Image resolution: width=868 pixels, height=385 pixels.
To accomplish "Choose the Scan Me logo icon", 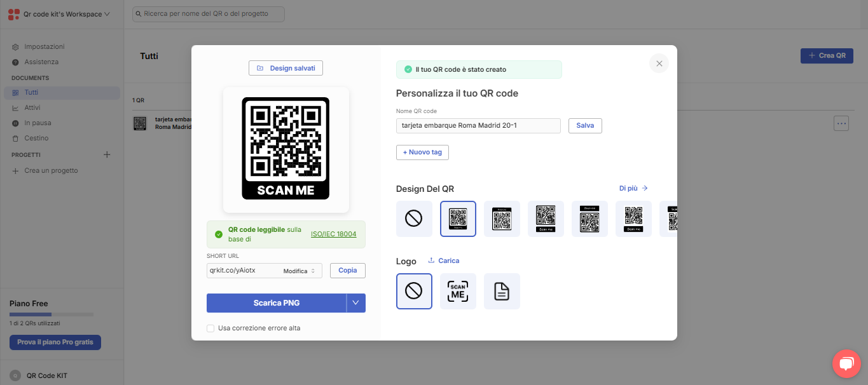I will pyautogui.click(x=458, y=291).
